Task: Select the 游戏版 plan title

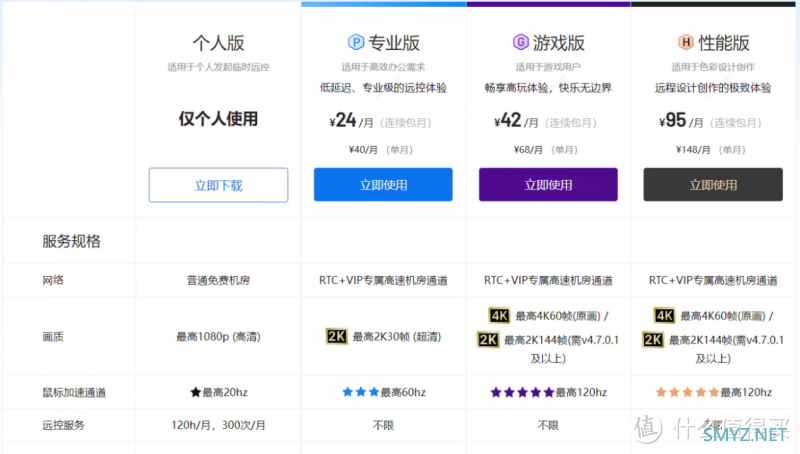Action: coord(559,43)
